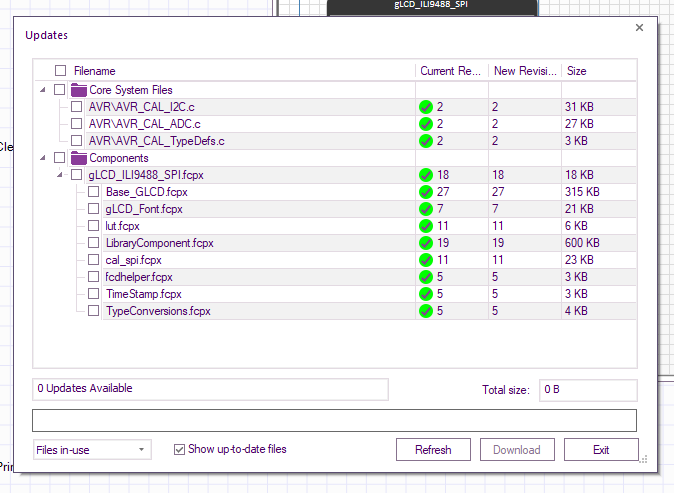Screen dimensions: 674x493
Task: Sort by the New Revision column header
Action: click(x=524, y=71)
